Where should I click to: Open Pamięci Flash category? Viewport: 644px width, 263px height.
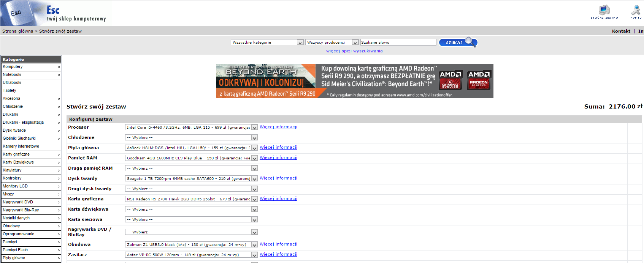coord(31,250)
